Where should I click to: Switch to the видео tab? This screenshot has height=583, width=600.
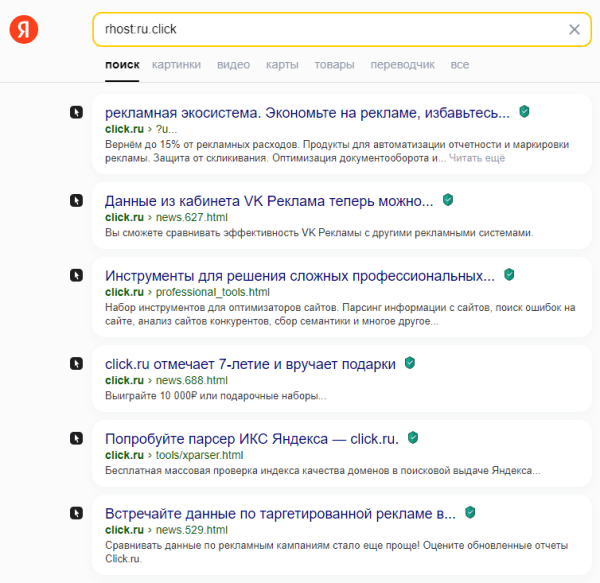tap(233, 65)
